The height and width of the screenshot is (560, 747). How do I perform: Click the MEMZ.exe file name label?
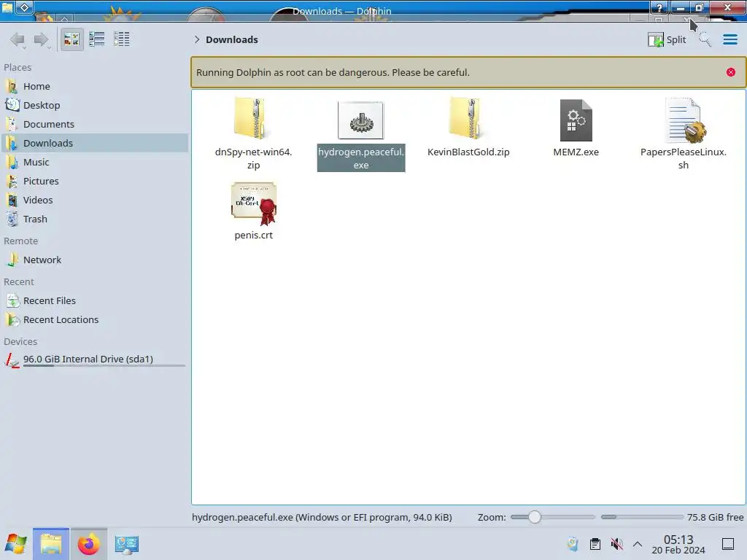(576, 152)
